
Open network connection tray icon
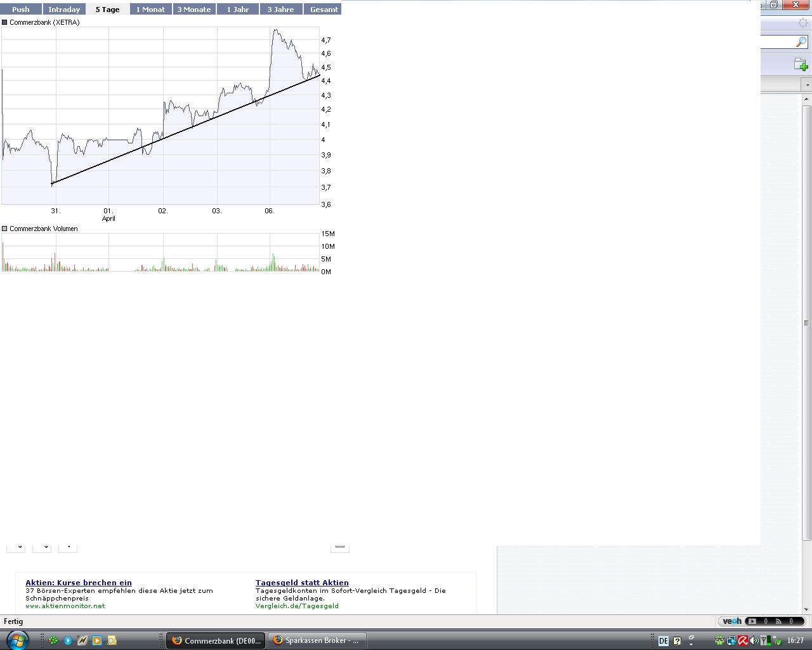tap(731, 640)
